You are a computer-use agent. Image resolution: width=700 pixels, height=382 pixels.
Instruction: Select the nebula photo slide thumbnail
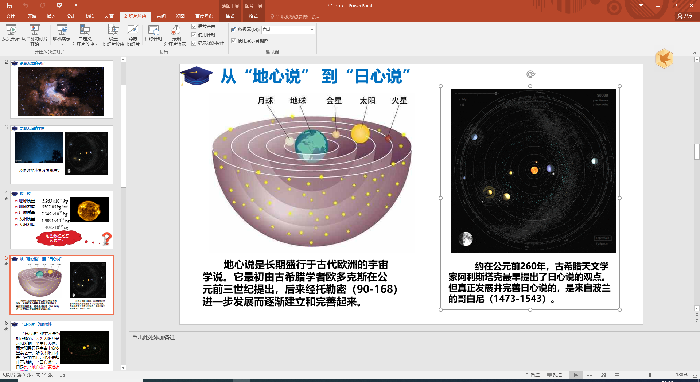[x=62, y=90]
